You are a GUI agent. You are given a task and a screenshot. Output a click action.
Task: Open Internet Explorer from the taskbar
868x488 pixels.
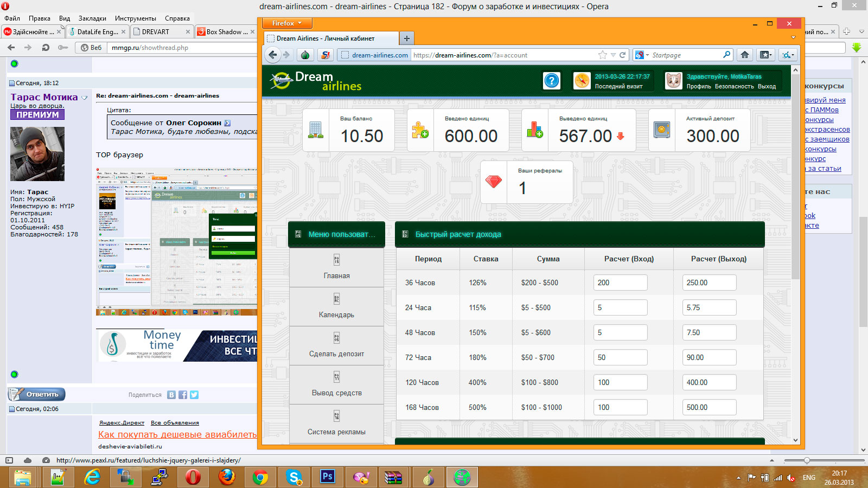[93, 477]
